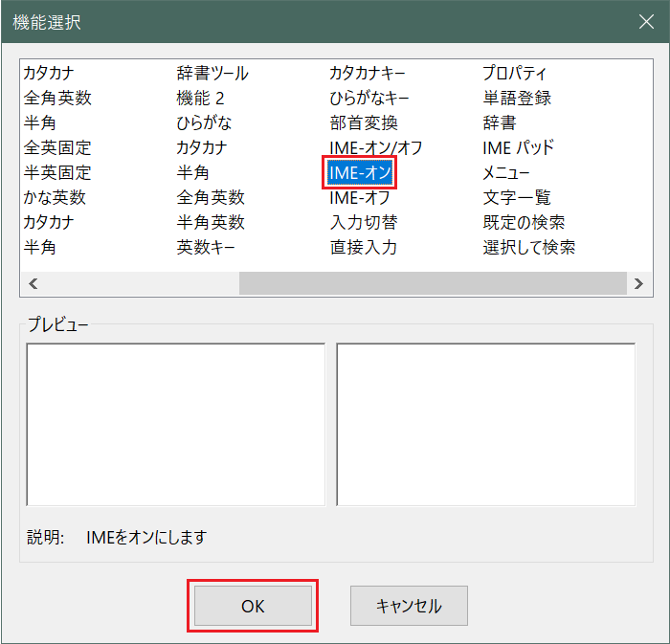This screenshot has width=670, height=644.
Task: Select 部首変換 function
Action: click(x=364, y=123)
